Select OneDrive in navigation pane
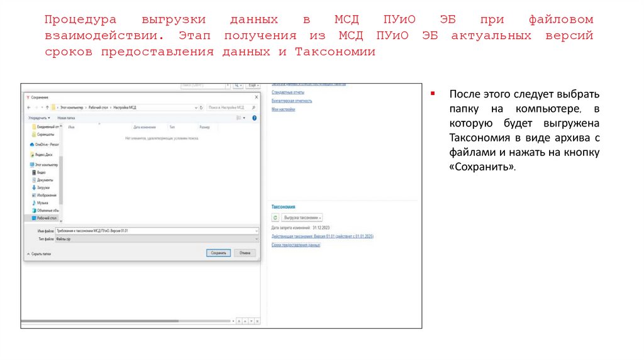The width and height of the screenshot is (644, 361). [45, 145]
